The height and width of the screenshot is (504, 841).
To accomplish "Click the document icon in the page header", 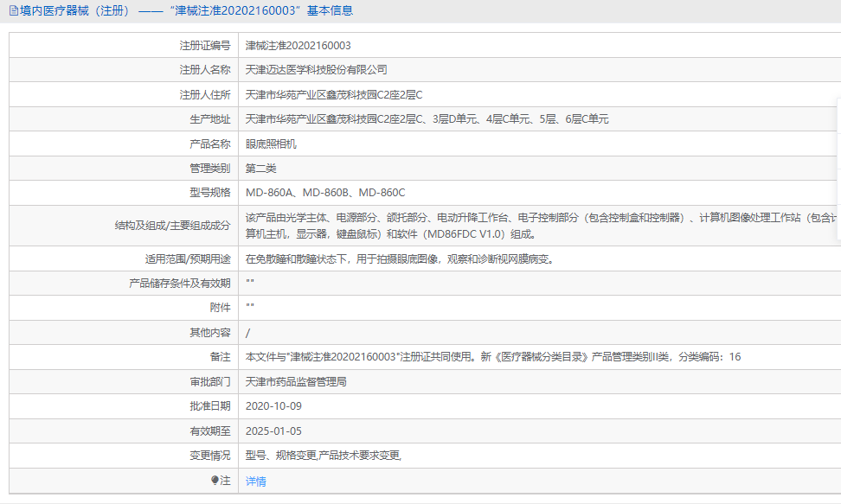I will coord(13,11).
